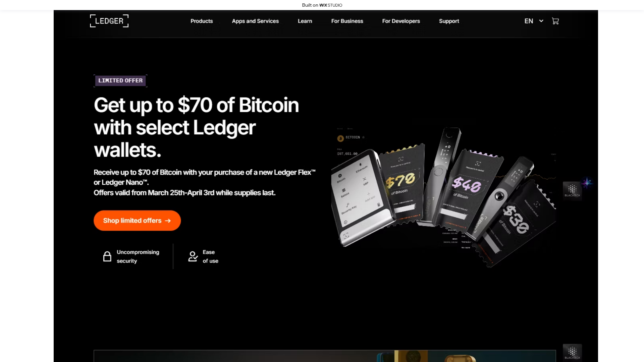The width and height of the screenshot is (644, 362).
Task: Click the bottom Blackbox badge icon
Action: pyautogui.click(x=572, y=353)
